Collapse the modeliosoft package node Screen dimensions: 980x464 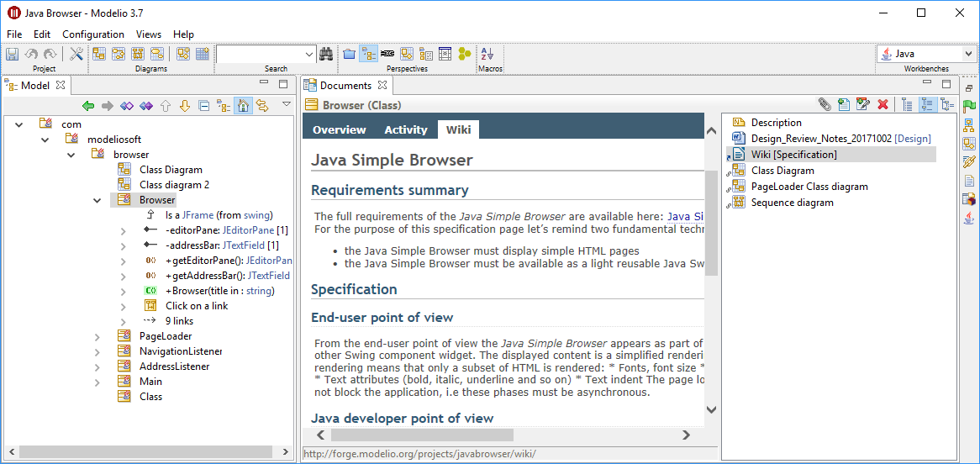(45, 140)
